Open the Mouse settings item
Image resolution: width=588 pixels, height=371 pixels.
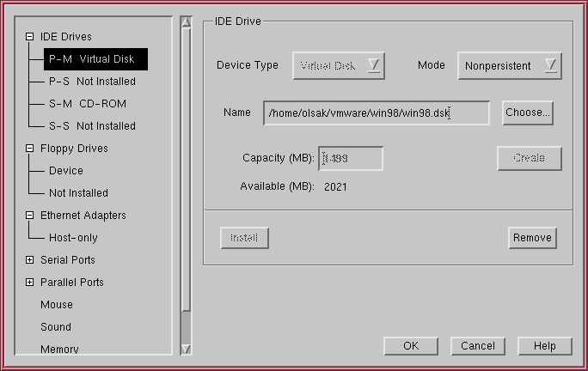point(57,305)
